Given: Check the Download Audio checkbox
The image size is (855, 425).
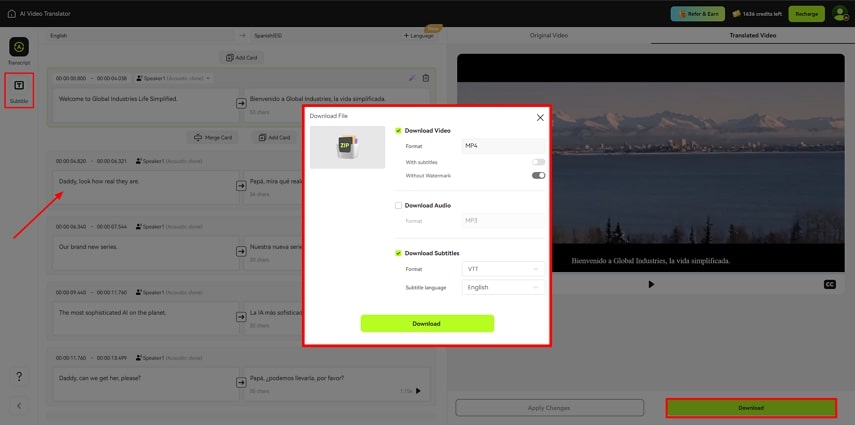Looking at the screenshot, I should point(398,206).
